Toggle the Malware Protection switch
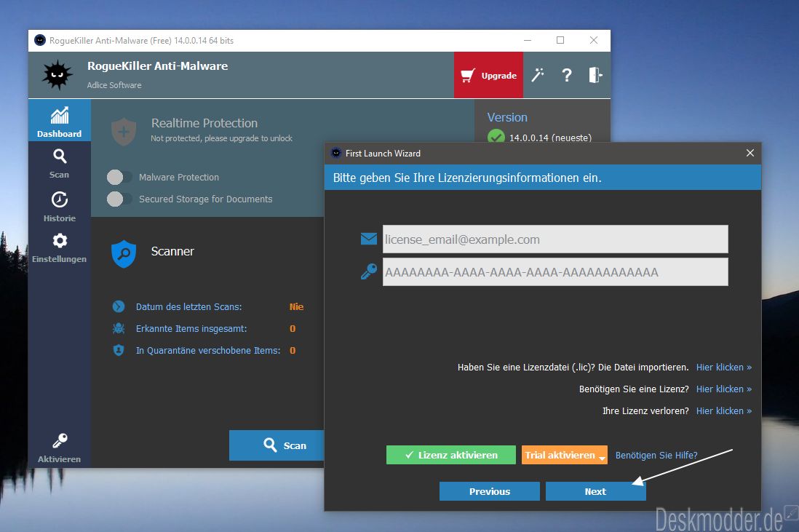Viewport: 799px width, 532px height. tap(119, 177)
